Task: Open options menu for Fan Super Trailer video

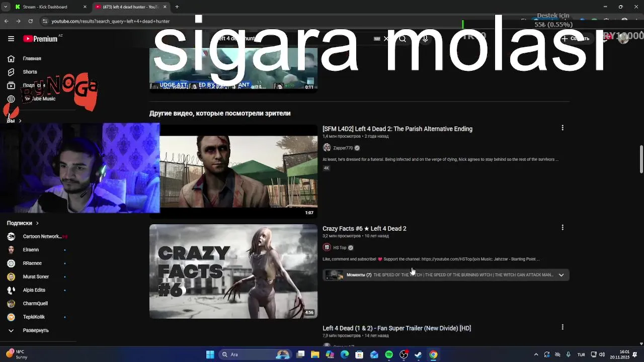Action: tap(562, 327)
